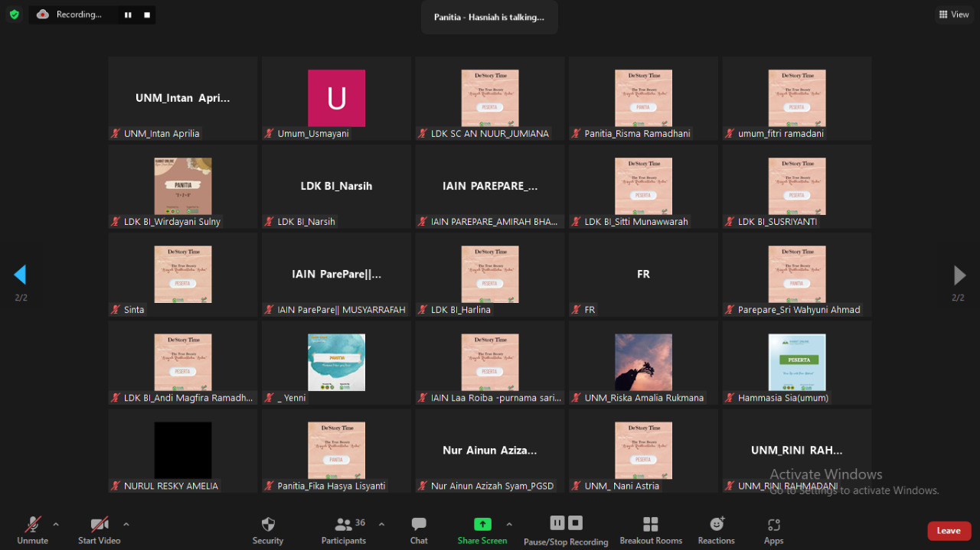Expand the arrow next to Participants

tap(381, 524)
